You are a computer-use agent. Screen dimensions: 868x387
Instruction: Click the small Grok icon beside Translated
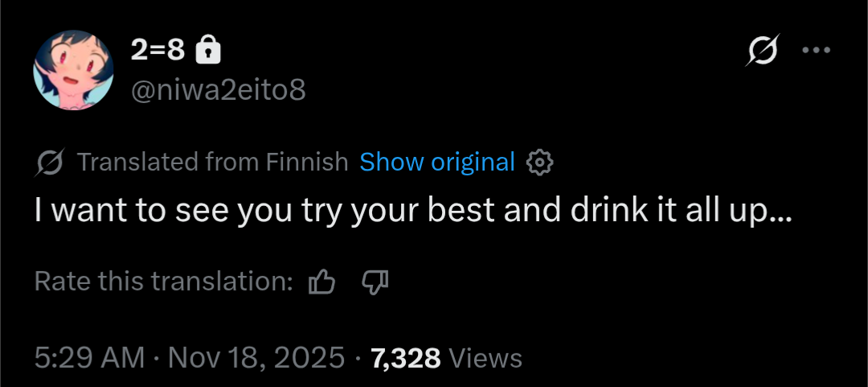(50, 163)
